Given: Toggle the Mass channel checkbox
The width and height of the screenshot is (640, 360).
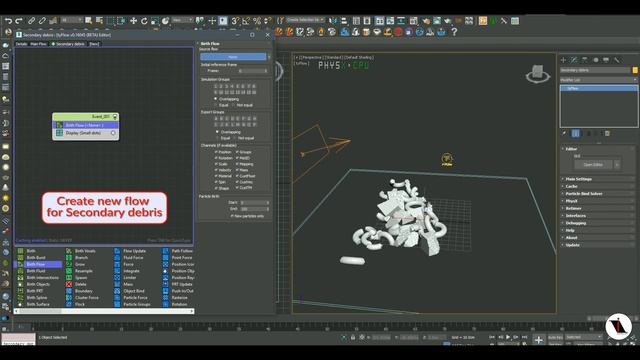Looking at the screenshot, I should coord(237,170).
